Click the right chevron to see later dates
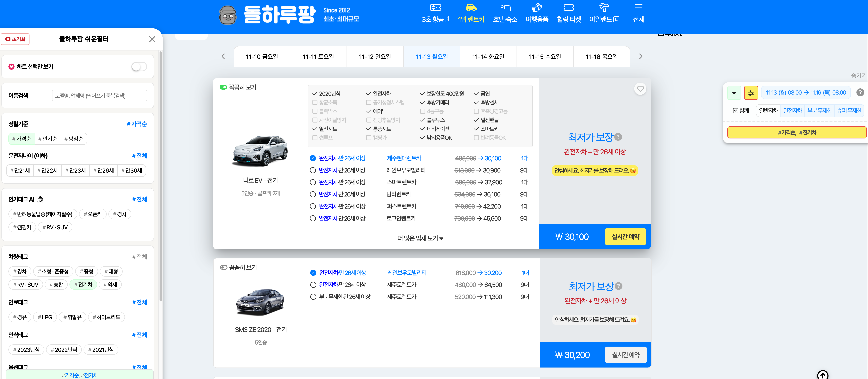The width and height of the screenshot is (868, 379). click(641, 56)
